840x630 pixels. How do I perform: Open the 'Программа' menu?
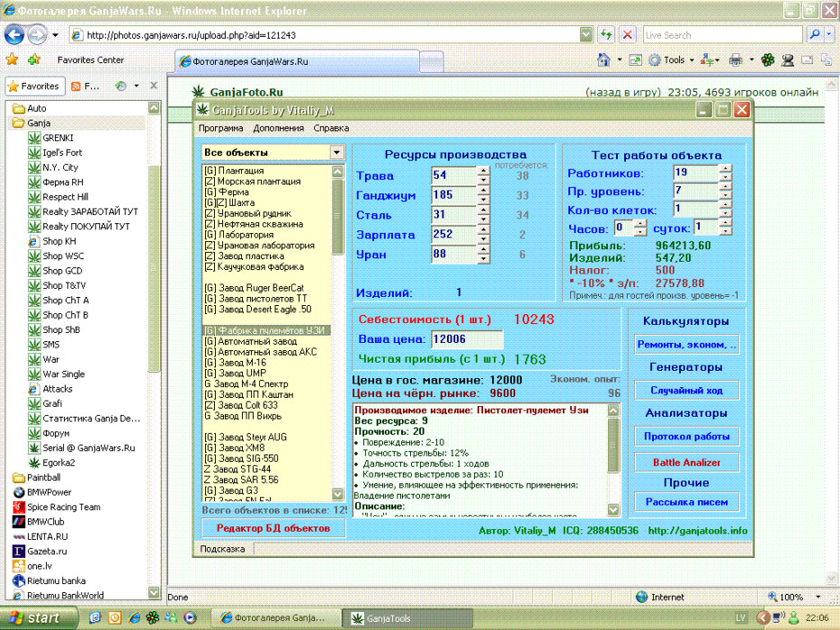tap(220, 128)
